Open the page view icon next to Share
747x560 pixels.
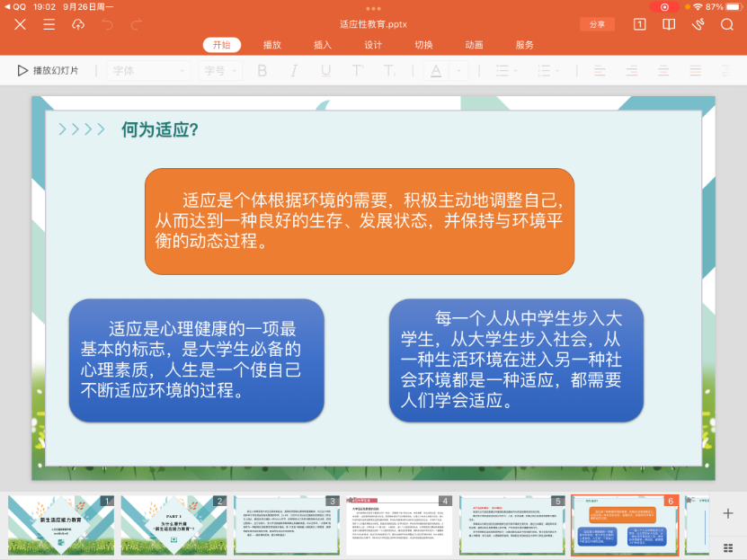pos(639,24)
